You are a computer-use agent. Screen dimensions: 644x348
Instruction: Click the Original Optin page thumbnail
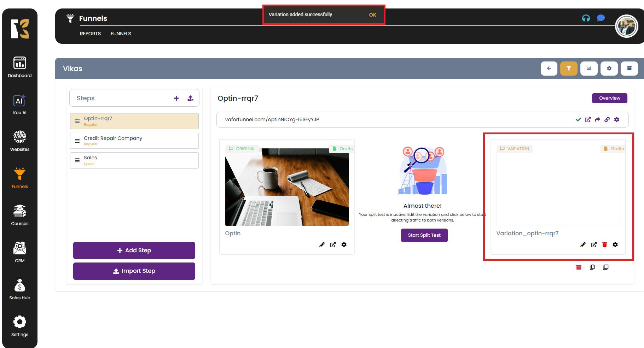coord(287,187)
